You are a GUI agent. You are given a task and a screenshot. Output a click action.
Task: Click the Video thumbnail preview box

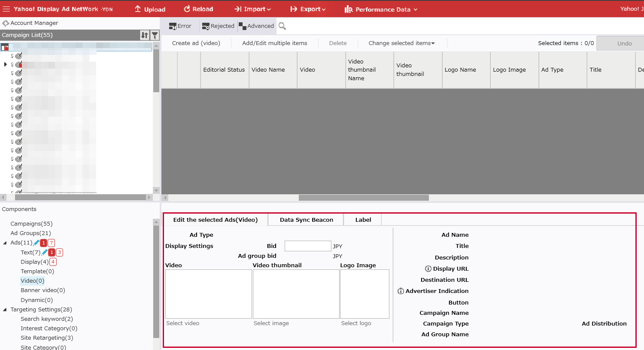click(296, 294)
